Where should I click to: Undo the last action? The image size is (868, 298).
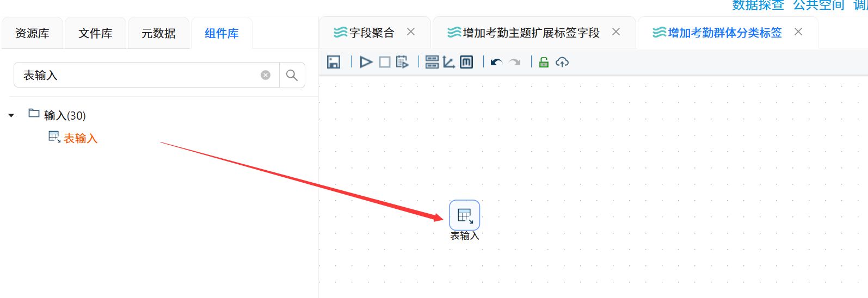pos(496,63)
